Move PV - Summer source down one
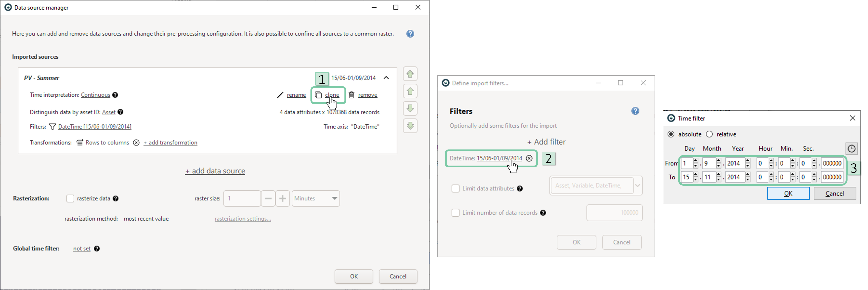Viewport: 868px width, 290px height. tap(410, 109)
